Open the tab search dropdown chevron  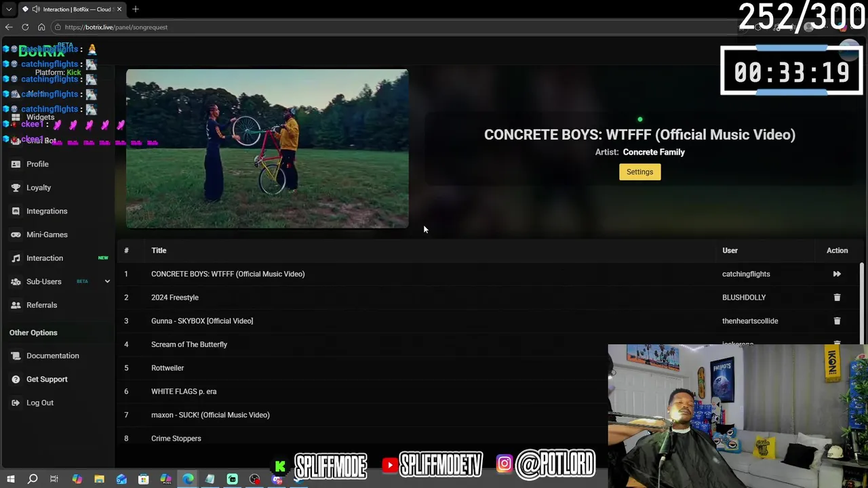click(x=9, y=9)
